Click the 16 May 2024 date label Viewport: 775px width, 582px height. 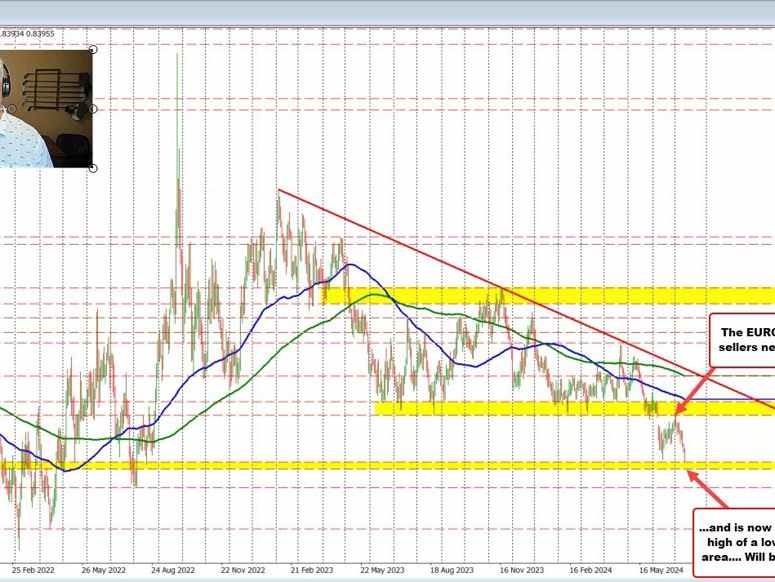click(661, 570)
